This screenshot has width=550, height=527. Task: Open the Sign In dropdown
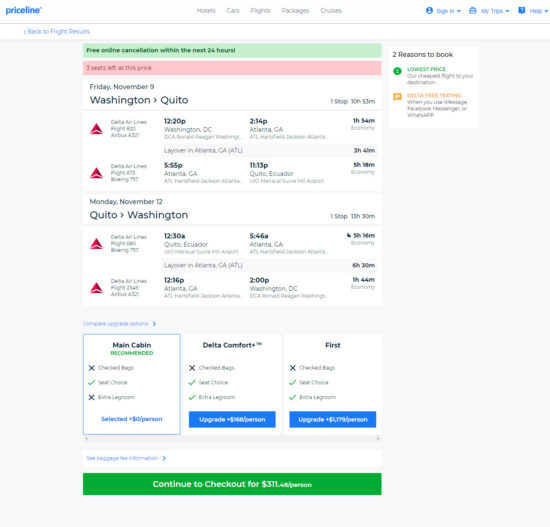pyautogui.click(x=443, y=11)
